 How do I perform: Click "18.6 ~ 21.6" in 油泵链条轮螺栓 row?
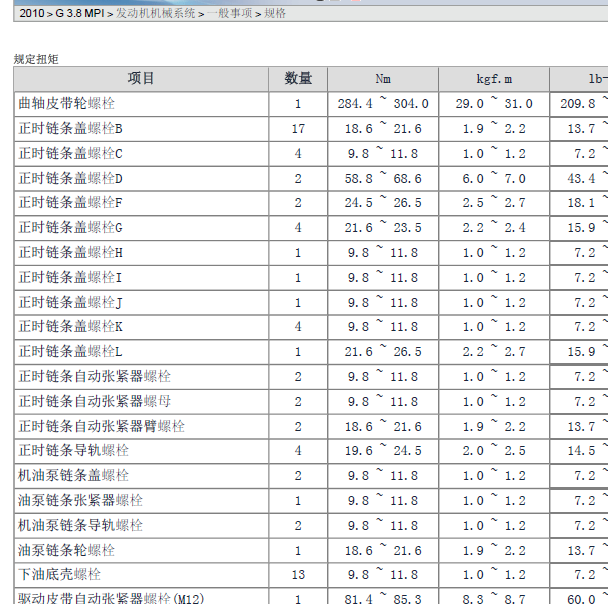pyautogui.click(x=383, y=551)
